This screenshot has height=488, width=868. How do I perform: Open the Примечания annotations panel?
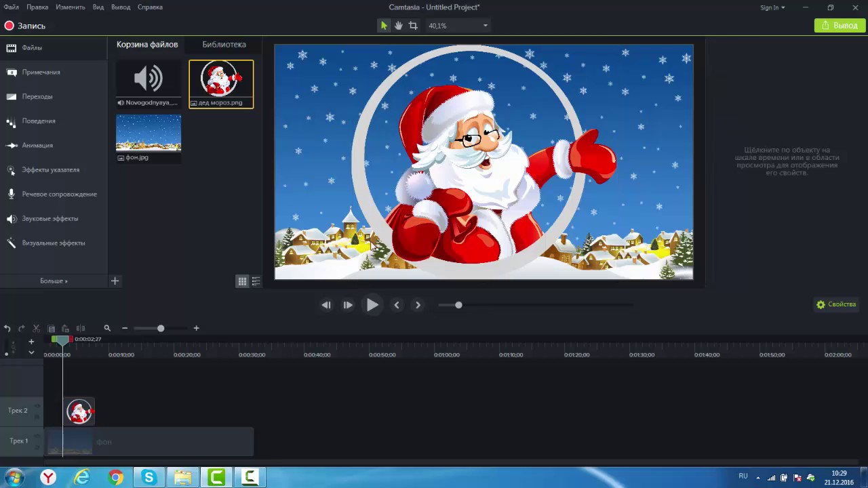pyautogui.click(x=54, y=73)
